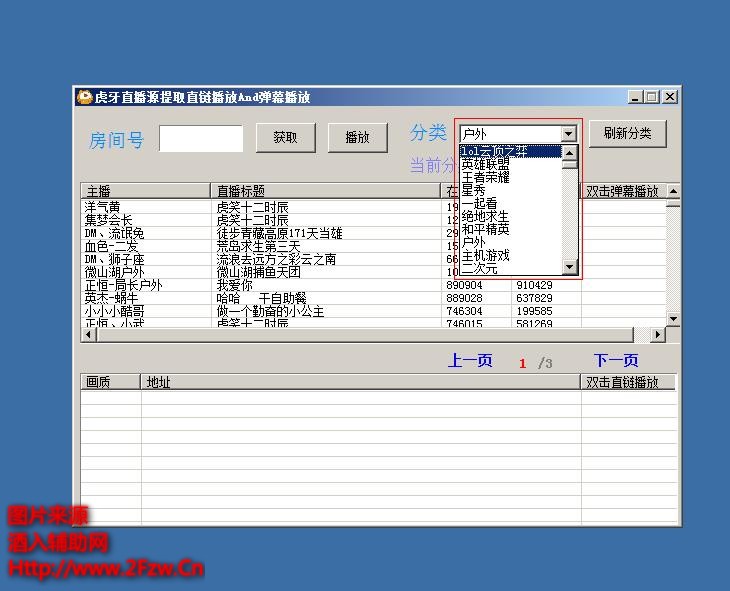Click the horizontal scrollbar thumb
This screenshot has height=591, width=730.
pos(365,334)
